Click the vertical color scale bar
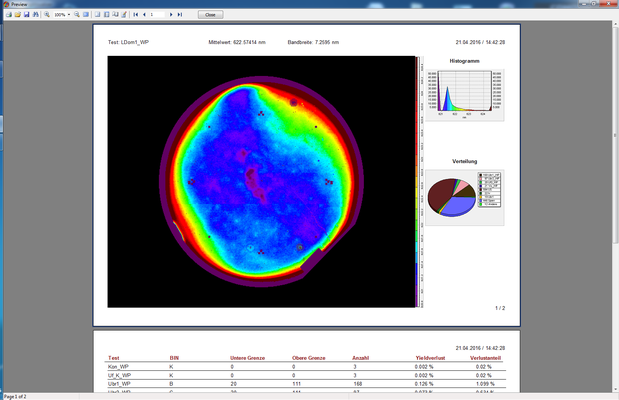This screenshot has height=400, width=619. (x=418, y=180)
